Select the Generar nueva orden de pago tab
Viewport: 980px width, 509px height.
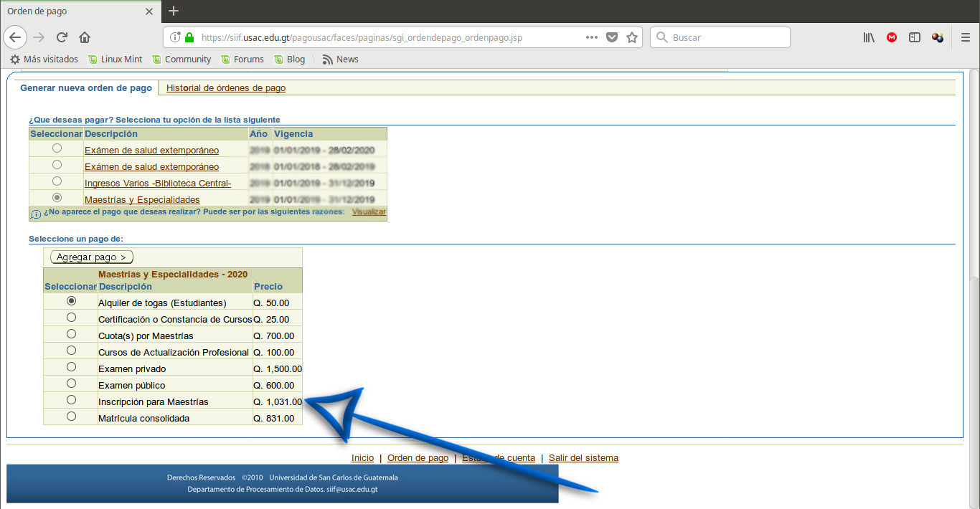click(86, 88)
